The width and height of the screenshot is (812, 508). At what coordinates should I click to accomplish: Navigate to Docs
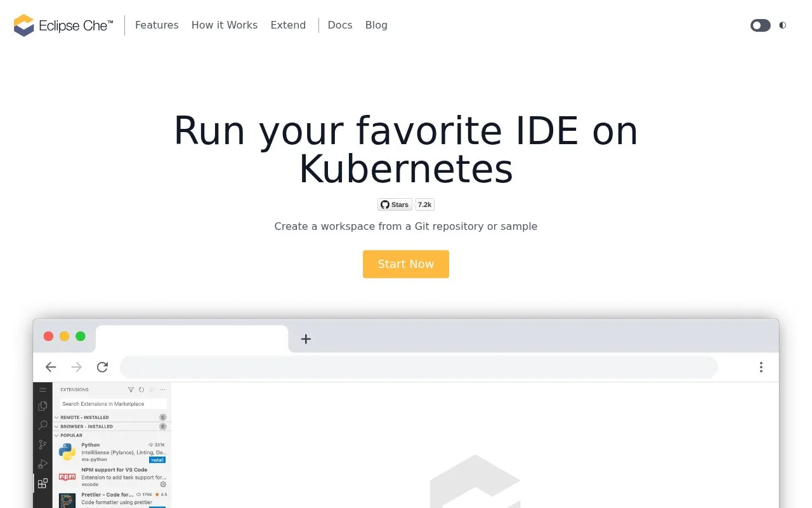[340, 25]
